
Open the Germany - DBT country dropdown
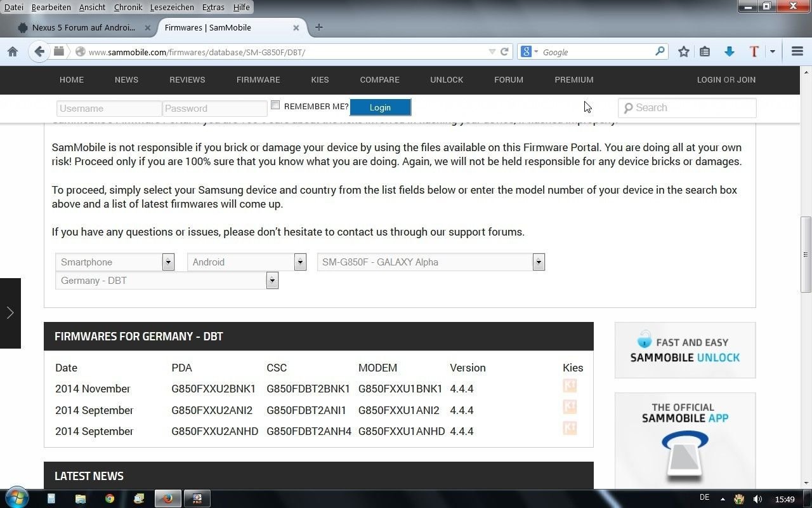[x=167, y=280]
